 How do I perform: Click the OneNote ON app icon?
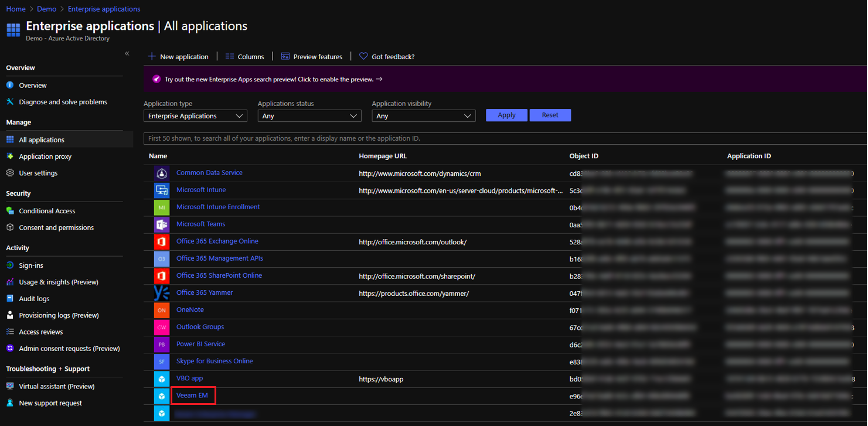click(x=162, y=310)
